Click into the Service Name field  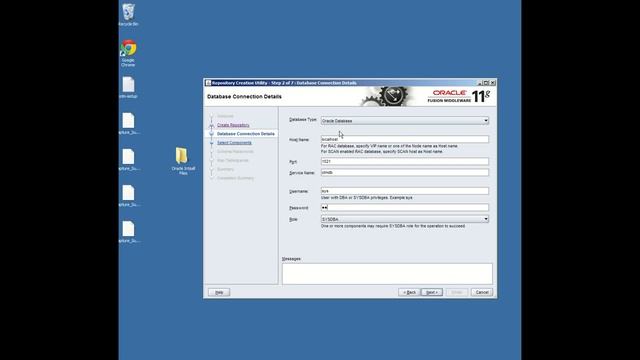point(404,172)
